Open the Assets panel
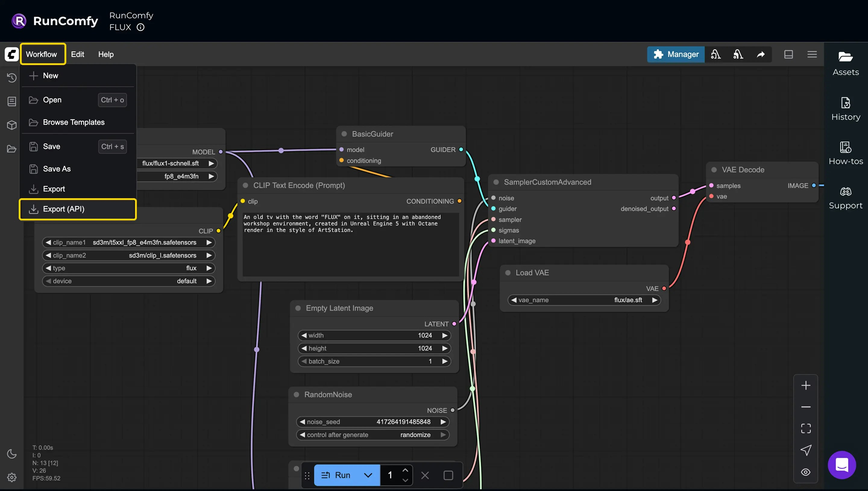This screenshot has height=491, width=868. click(x=846, y=63)
